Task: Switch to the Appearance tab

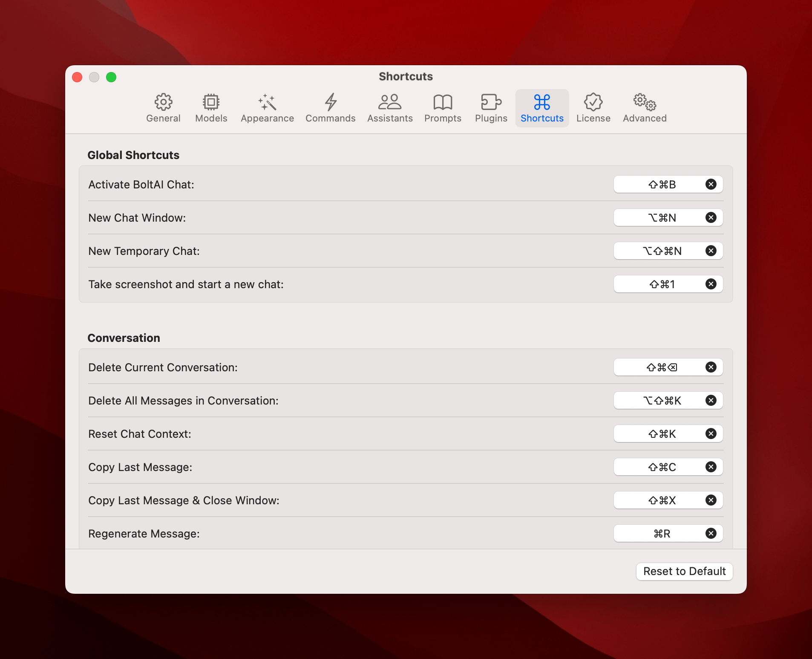Action: point(267,108)
